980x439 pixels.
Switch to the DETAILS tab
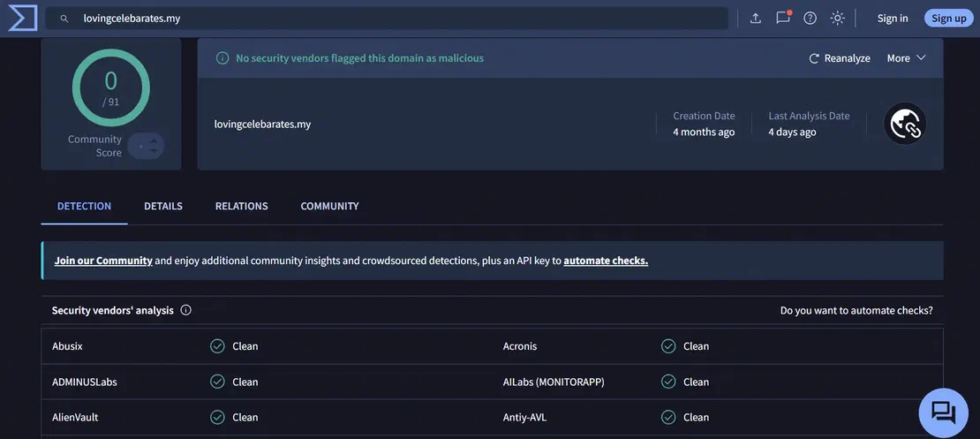(163, 206)
